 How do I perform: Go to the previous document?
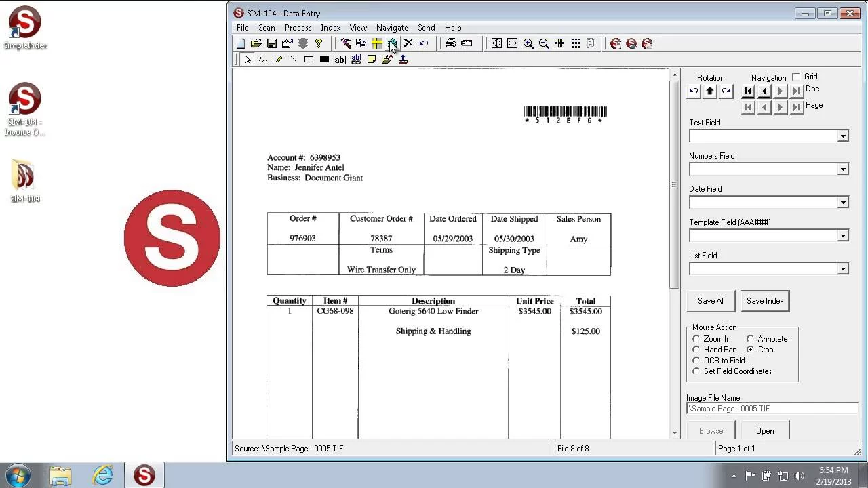point(764,91)
